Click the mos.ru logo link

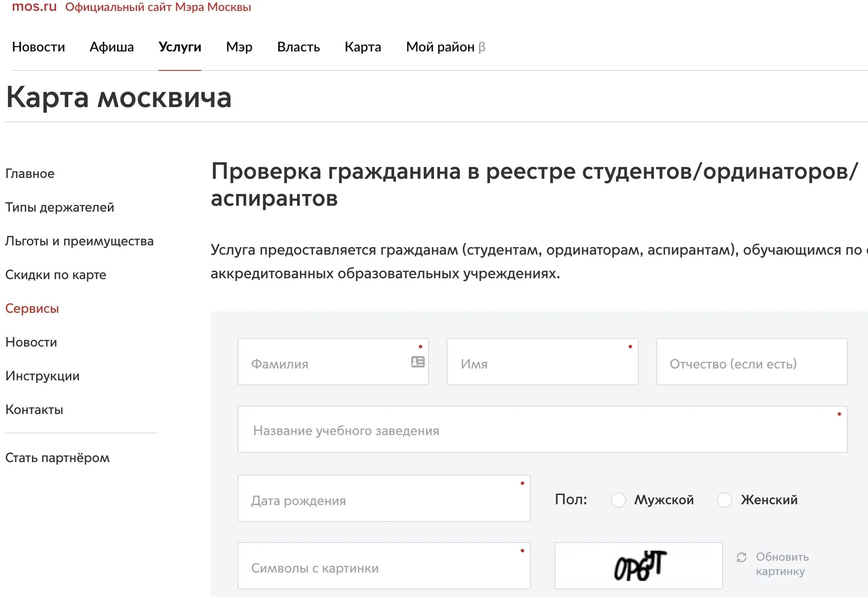coord(34,6)
